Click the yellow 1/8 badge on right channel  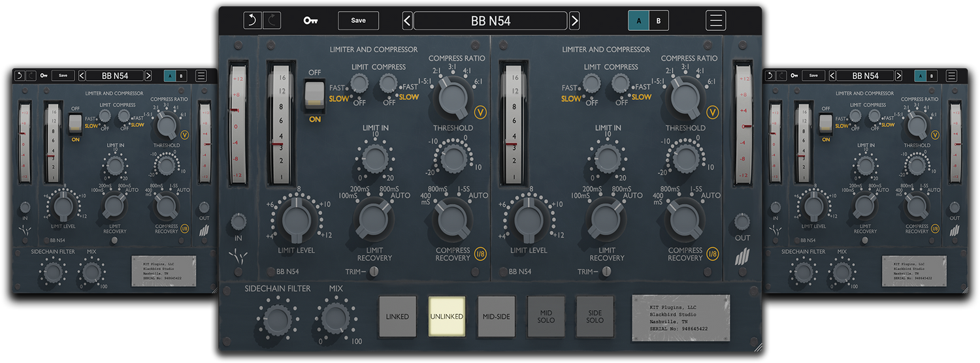712,255
